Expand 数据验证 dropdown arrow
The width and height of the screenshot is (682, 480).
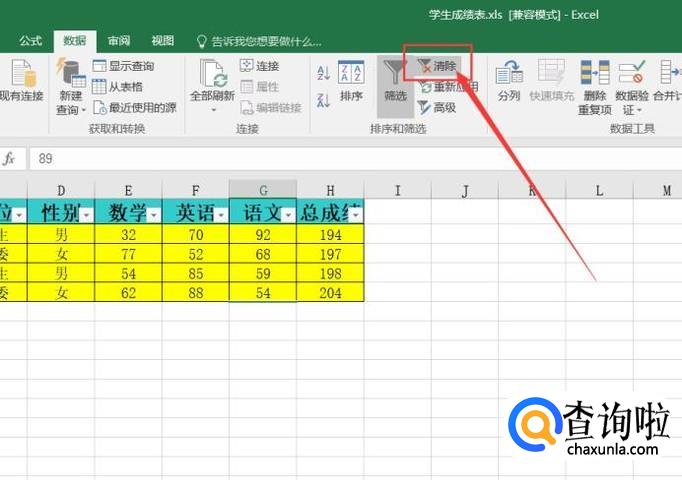tap(639, 110)
